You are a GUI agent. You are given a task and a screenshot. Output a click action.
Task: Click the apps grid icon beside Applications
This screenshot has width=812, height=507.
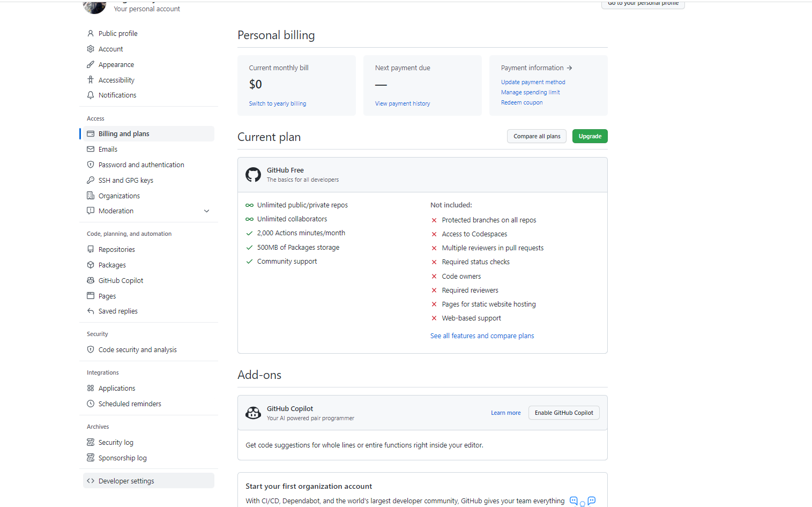coord(91,388)
